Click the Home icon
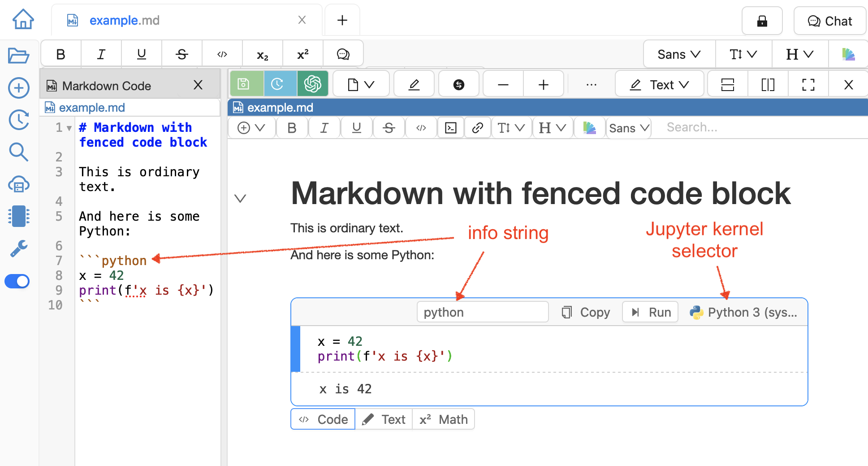 point(23,20)
